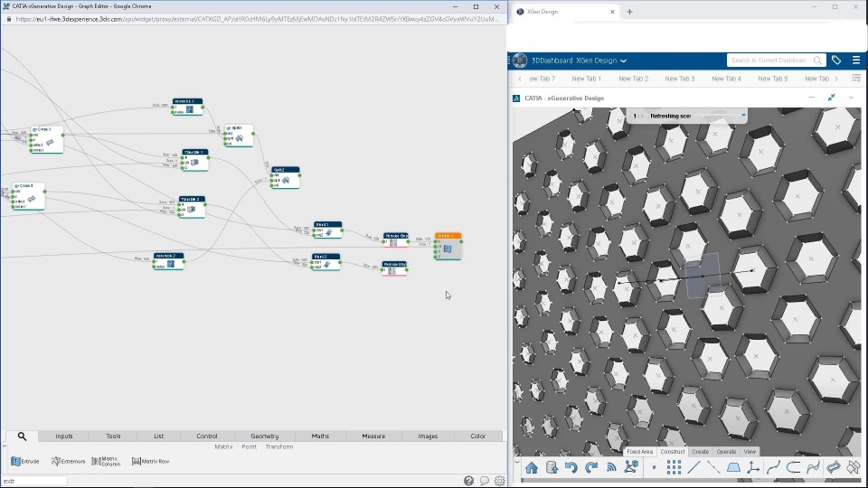
Task: Open the Control tab
Action: 207,436
